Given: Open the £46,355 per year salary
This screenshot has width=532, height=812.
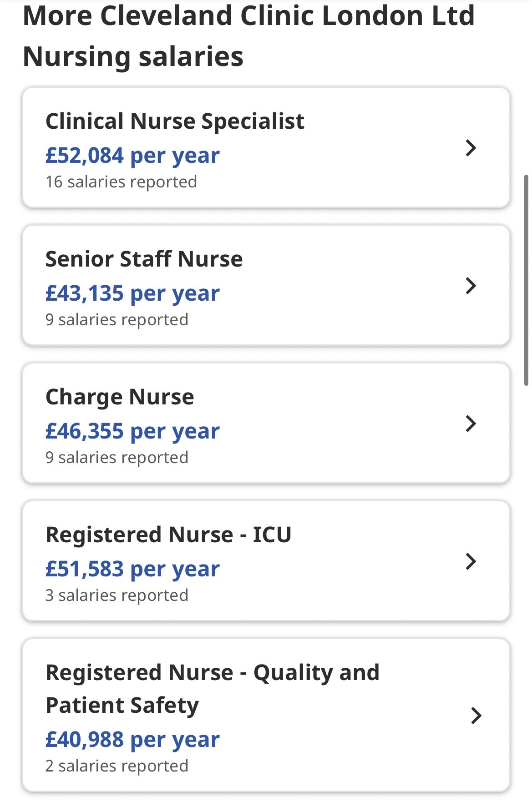Looking at the screenshot, I should tap(132, 431).
